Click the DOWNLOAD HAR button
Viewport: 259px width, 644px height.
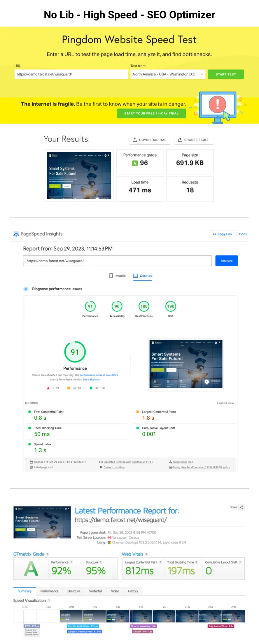pos(150,140)
